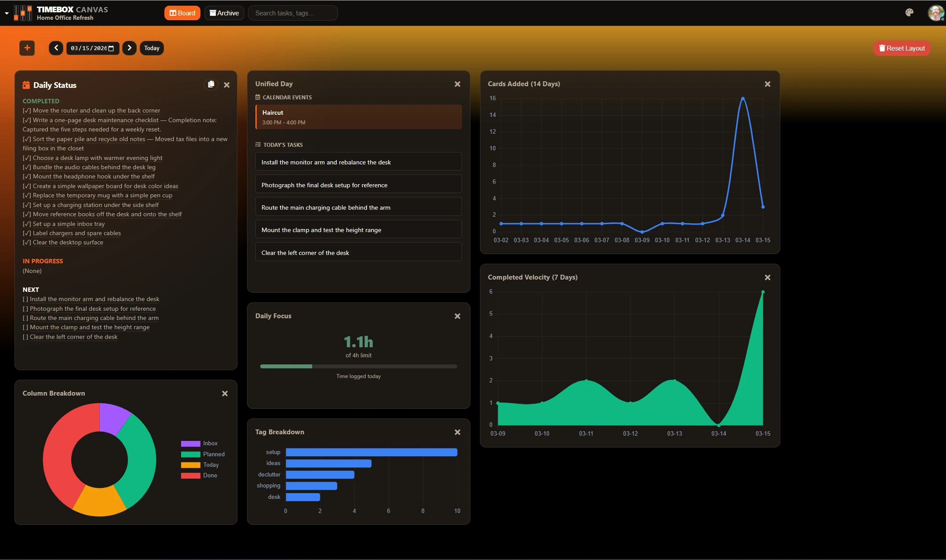The height and width of the screenshot is (560, 946).
Task: Open the theme palette icon
Action: coord(910,13)
